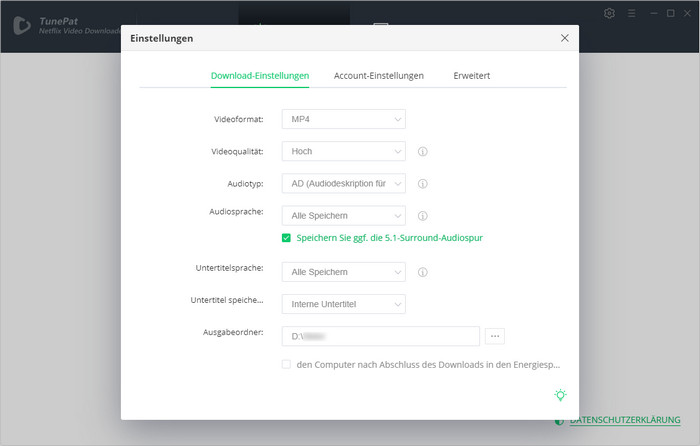This screenshot has width=700, height=446.
Task: Click the info icon beside Untertitelsprache
Action: coord(423,272)
